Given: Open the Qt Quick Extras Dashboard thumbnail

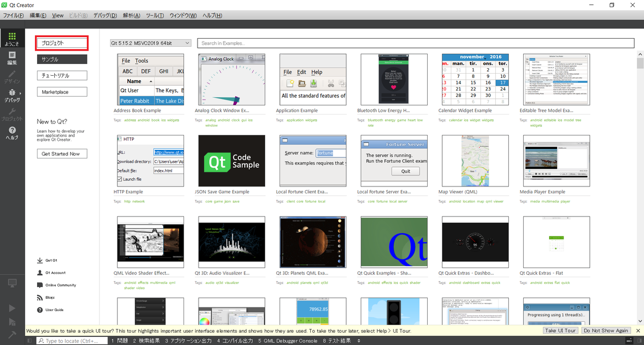Looking at the screenshot, I should 475,242.
